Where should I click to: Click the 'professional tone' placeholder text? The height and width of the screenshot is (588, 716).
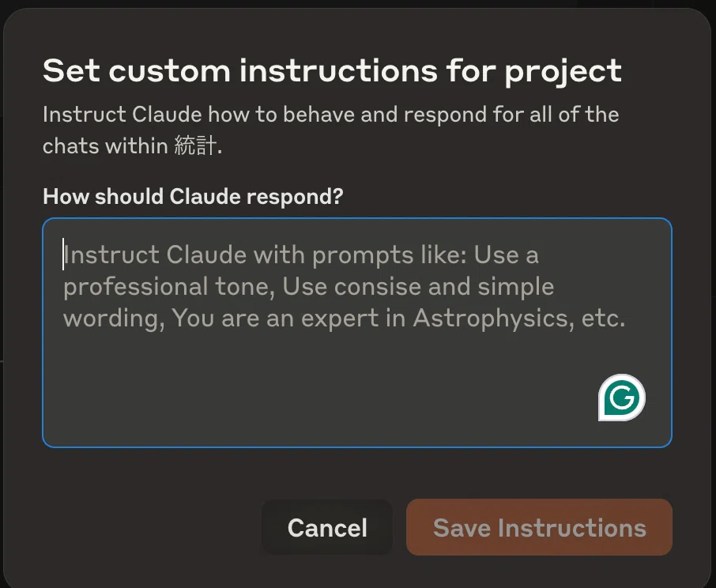169,287
